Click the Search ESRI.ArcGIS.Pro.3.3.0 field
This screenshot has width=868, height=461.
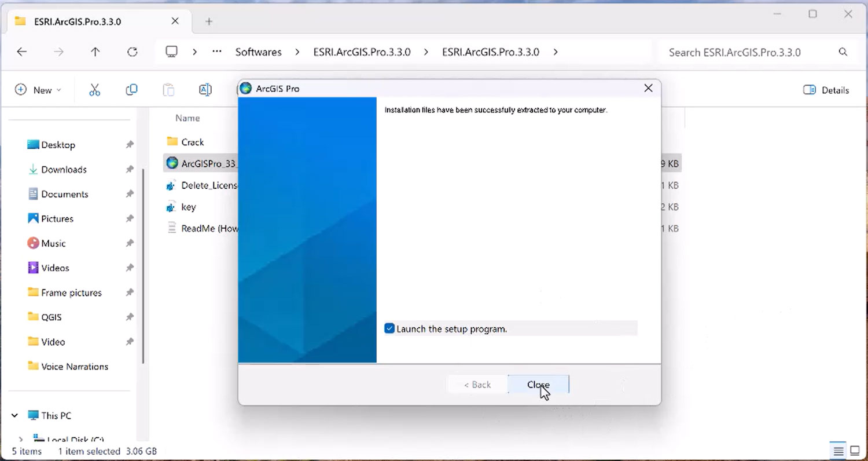tap(746, 52)
